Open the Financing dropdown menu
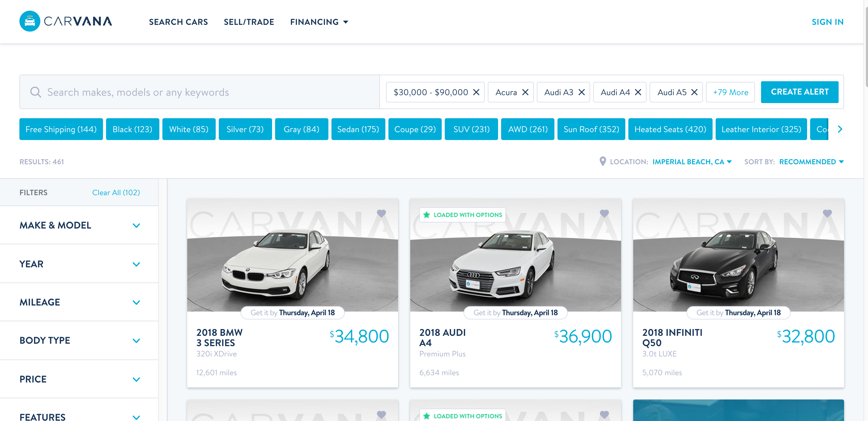The image size is (868, 421). pyautogui.click(x=319, y=22)
